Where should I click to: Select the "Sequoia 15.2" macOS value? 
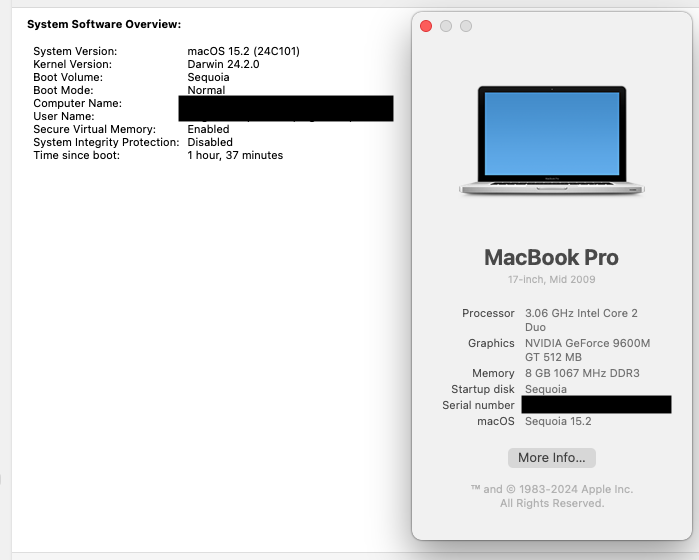point(558,421)
